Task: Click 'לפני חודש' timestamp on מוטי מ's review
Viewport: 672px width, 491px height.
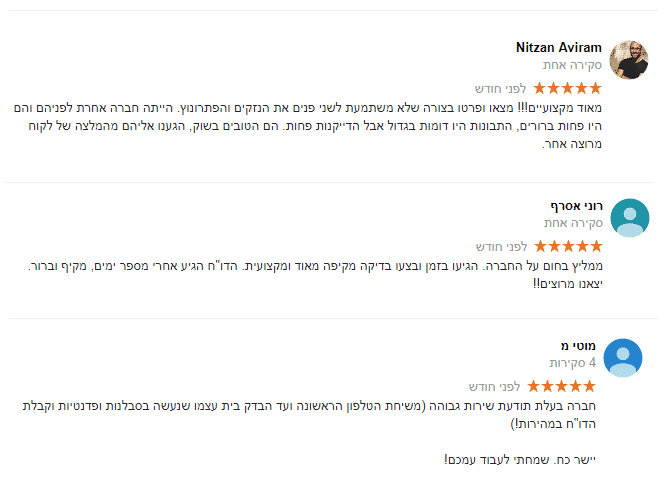Action: click(x=494, y=387)
